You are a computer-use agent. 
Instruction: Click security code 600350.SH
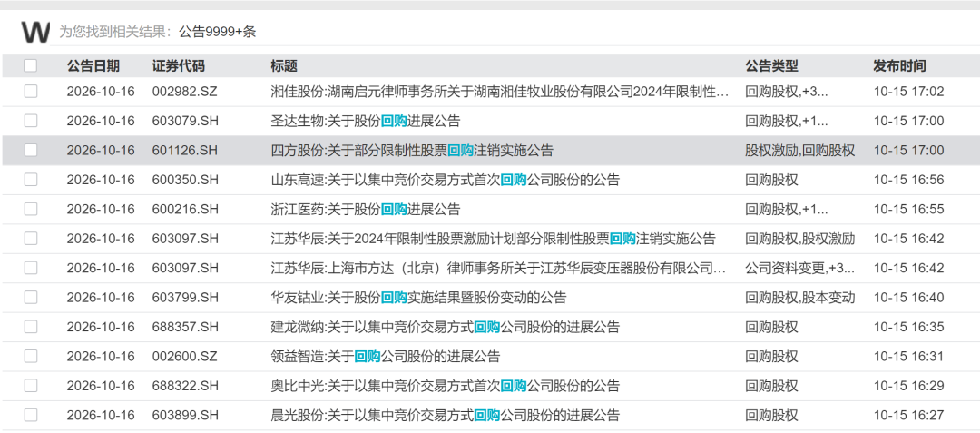[x=185, y=180]
